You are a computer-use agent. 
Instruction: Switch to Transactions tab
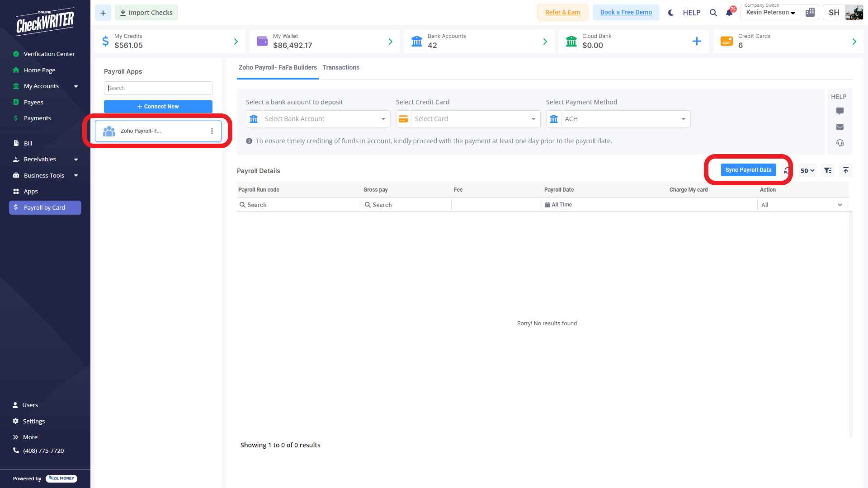pos(341,68)
